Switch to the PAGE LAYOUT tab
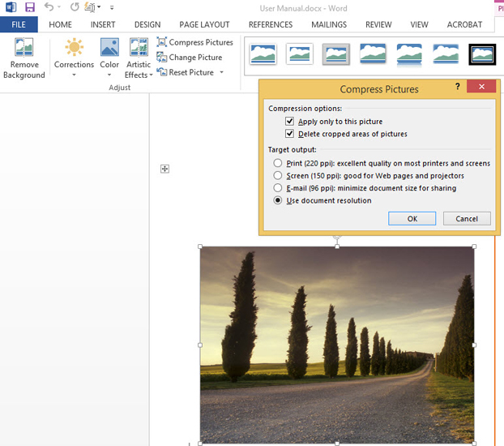The width and height of the screenshot is (504, 446). coord(204,25)
